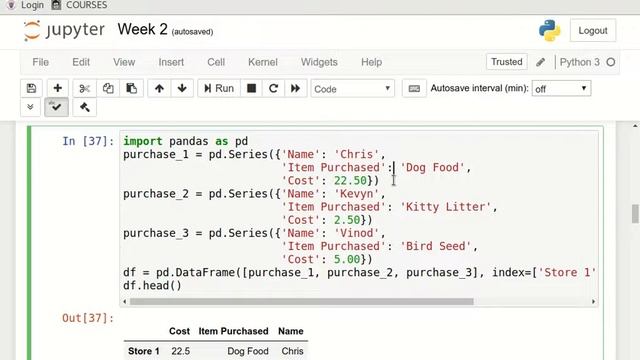This screenshot has width=640, height=360.
Task: Move selected cell up with the arrow
Action: click(x=159, y=89)
